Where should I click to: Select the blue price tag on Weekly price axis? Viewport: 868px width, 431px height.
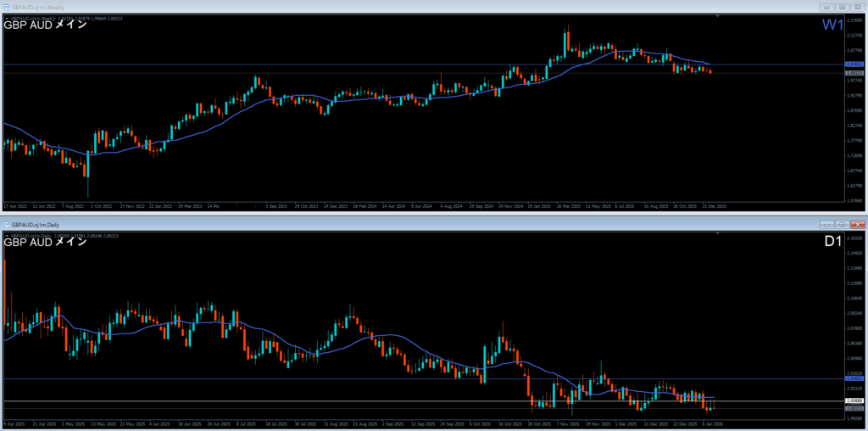854,64
